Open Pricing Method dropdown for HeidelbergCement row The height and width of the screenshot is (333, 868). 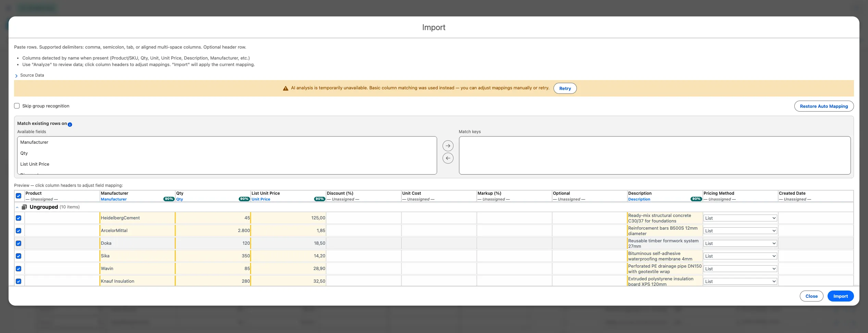[740, 218]
